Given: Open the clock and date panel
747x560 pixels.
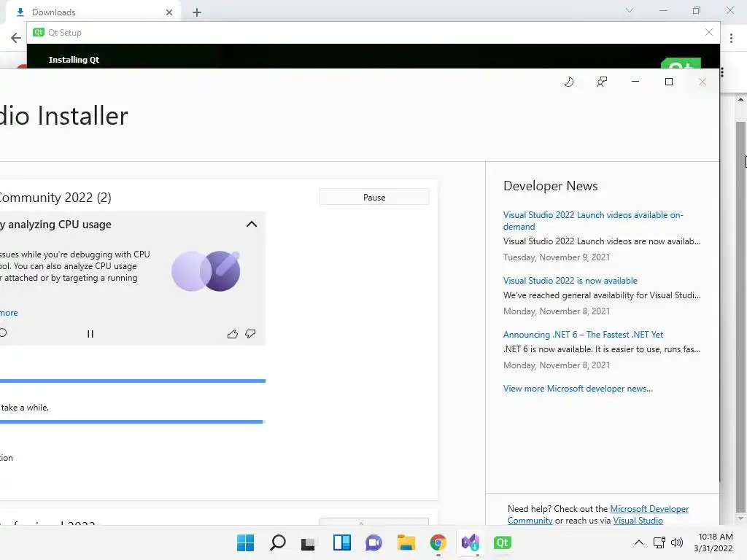Looking at the screenshot, I should pyautogui.click(x=713, y=542).
